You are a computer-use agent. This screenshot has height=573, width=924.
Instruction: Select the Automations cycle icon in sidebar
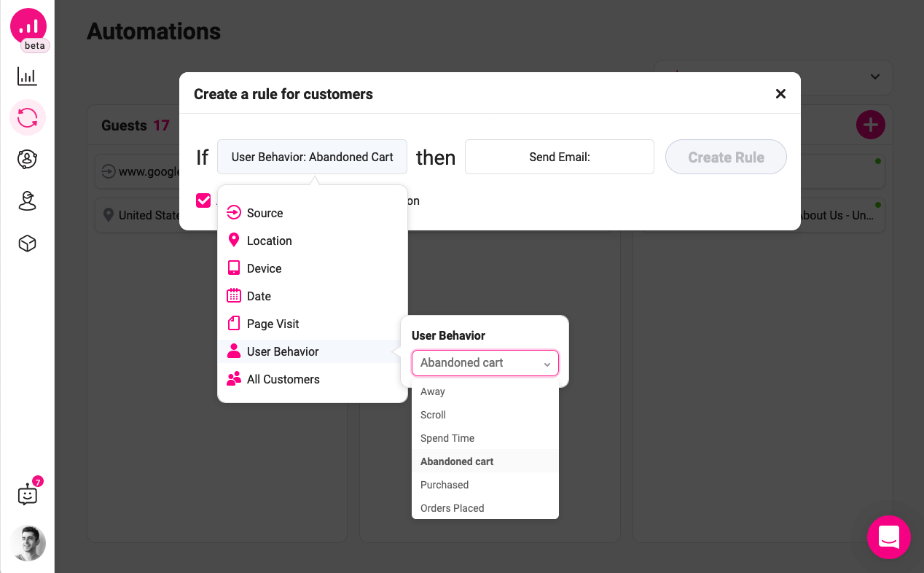[x=28, y=118]
